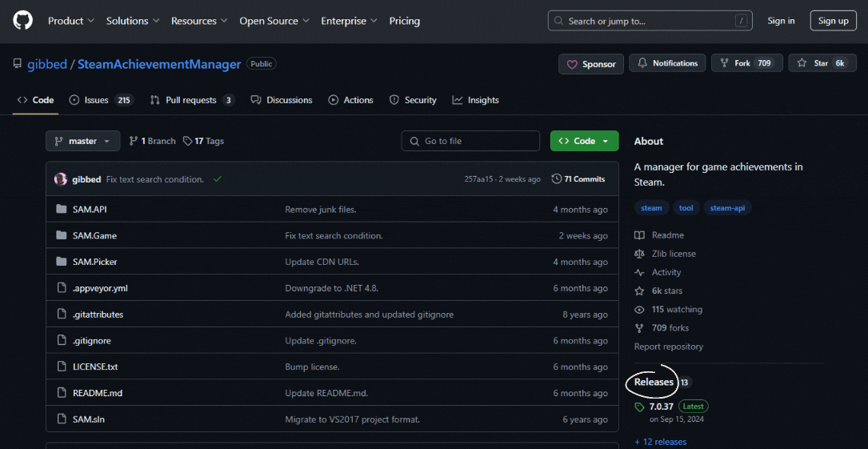The image size is (868, 449).
Task: Expand the green Code dropdown button
Action: [584, 141]
